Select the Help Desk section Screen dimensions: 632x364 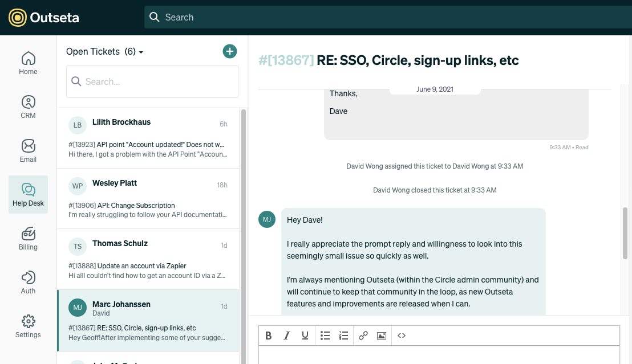(x=28, y=194)
